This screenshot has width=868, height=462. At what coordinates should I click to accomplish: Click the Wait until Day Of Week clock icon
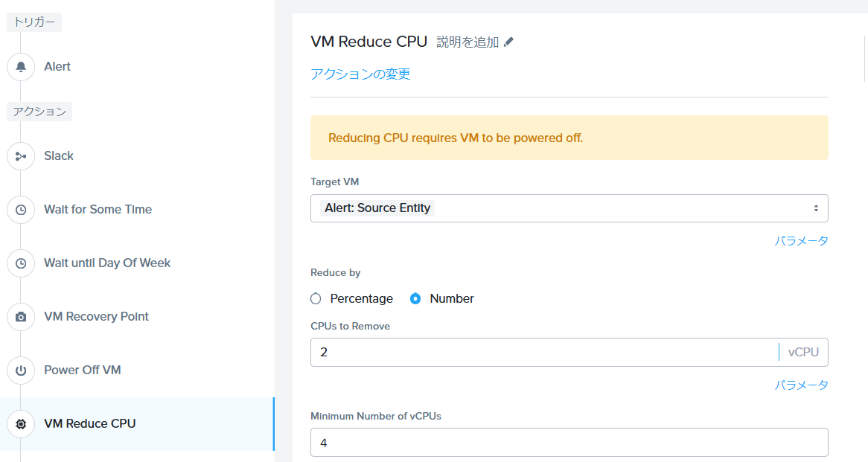coord(21,263)
